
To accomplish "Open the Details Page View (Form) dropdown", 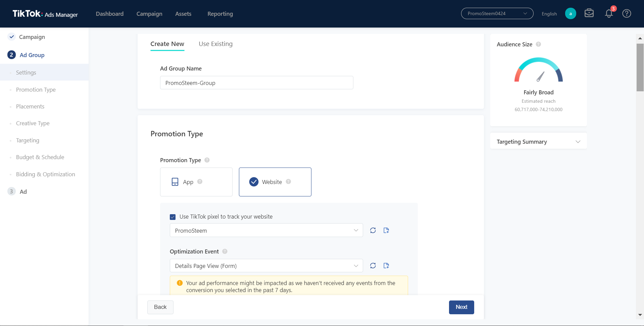I will coord(266,266).
